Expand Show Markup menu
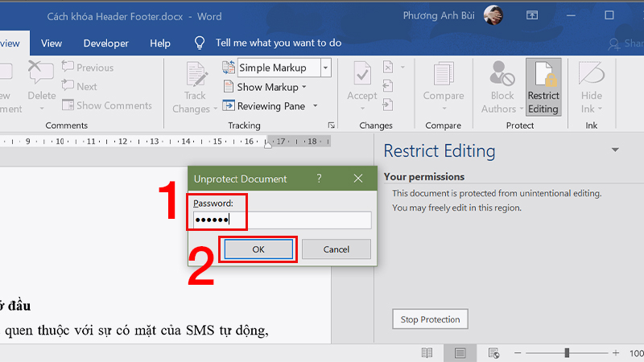644x362 pixels. [265, 87]
